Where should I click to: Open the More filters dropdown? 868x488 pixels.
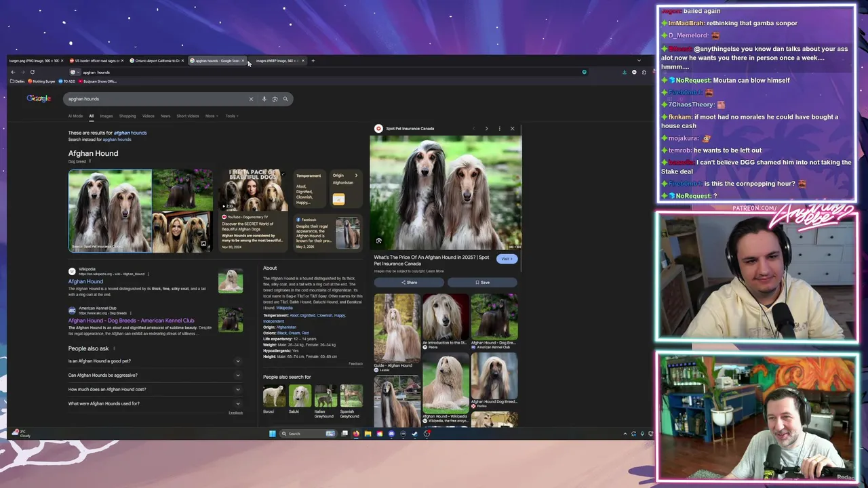pos(212,116)
